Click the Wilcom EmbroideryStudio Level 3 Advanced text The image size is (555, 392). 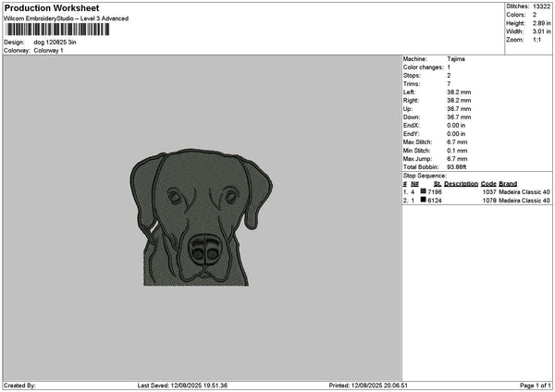(x=66, y=18)
